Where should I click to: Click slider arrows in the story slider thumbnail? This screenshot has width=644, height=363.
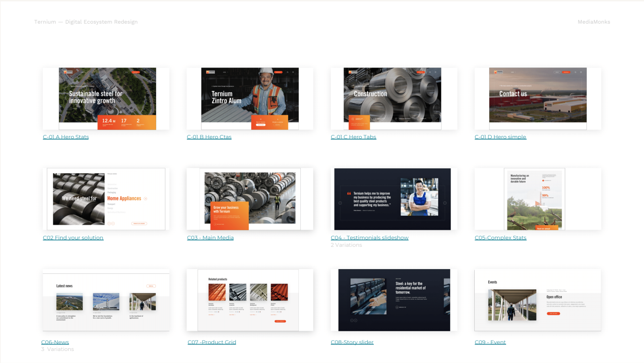coord(354,320)
